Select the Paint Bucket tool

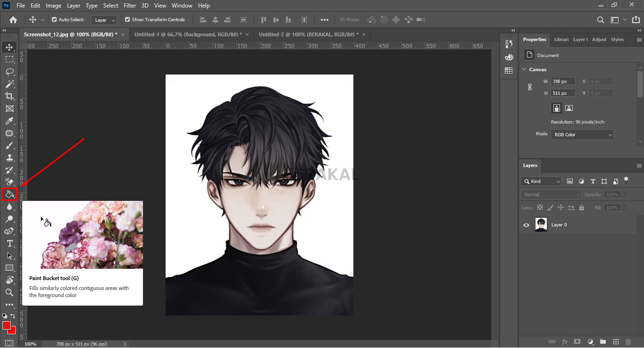tap(9, 194)
